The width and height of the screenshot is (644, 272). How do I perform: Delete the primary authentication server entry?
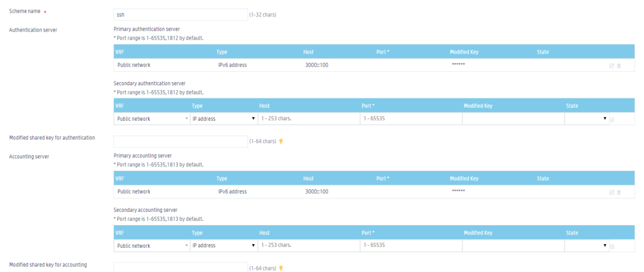tap(619, 65)
